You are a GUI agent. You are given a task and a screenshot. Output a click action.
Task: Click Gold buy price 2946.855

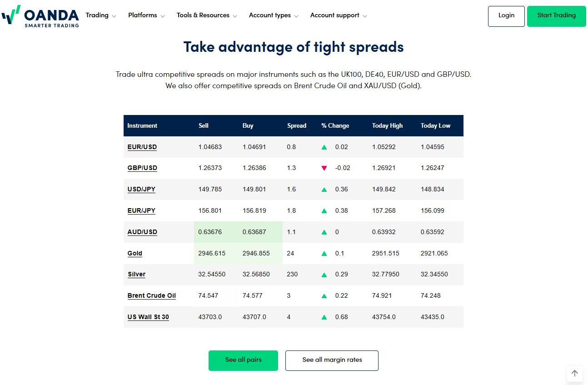click(x=256, y=254)
